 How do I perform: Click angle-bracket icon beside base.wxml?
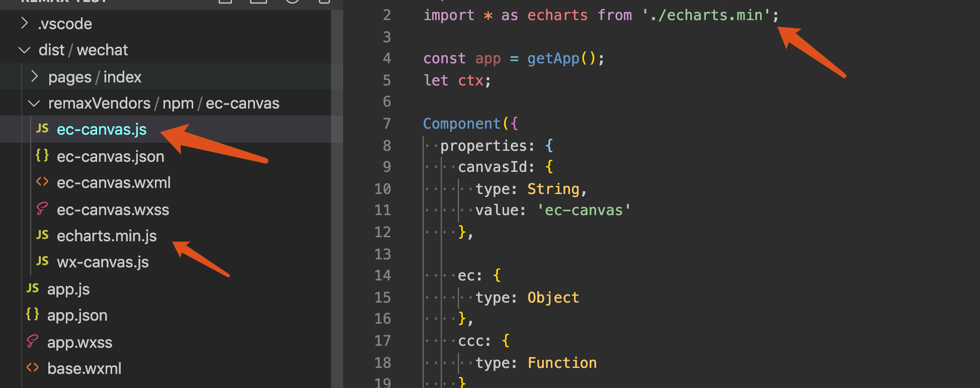tap(33, 367)
